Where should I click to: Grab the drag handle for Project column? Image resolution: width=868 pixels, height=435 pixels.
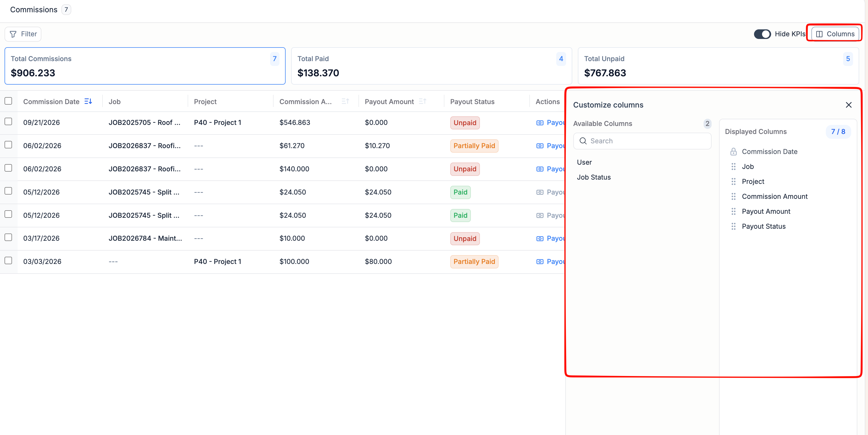click(x=733, y=182)
